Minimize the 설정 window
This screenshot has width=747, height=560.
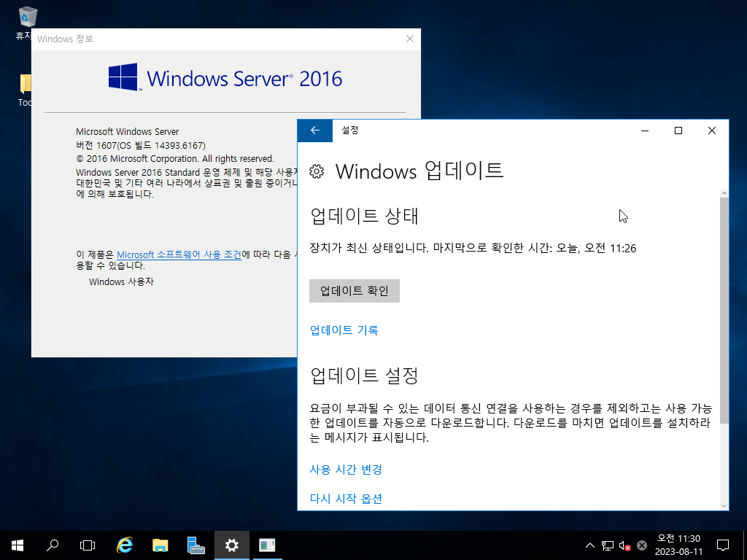coord(645,131)
